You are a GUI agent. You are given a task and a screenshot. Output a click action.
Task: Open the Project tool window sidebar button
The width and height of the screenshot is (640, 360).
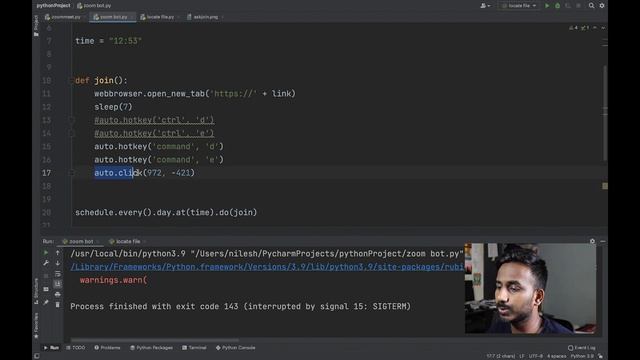coord(36,25)
